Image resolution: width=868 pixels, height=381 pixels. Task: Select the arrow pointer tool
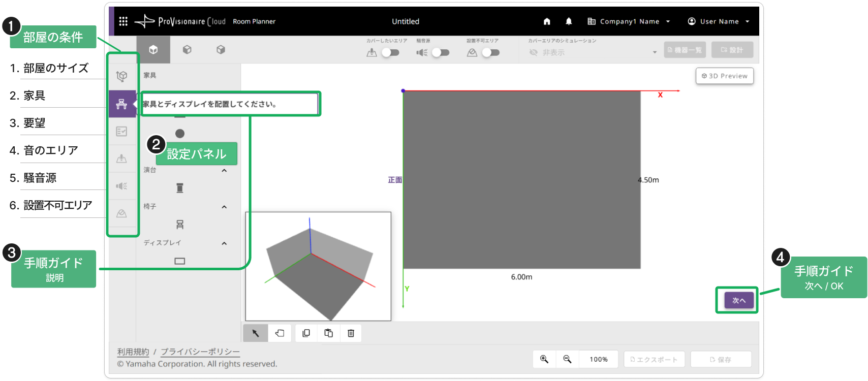point(256,333)
